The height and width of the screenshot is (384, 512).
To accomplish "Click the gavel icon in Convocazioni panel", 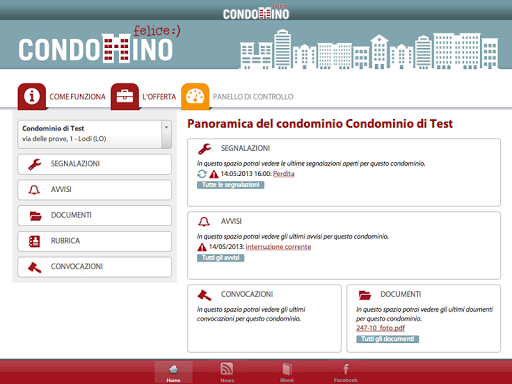I will pyautogui.click(x=204, y=295).
